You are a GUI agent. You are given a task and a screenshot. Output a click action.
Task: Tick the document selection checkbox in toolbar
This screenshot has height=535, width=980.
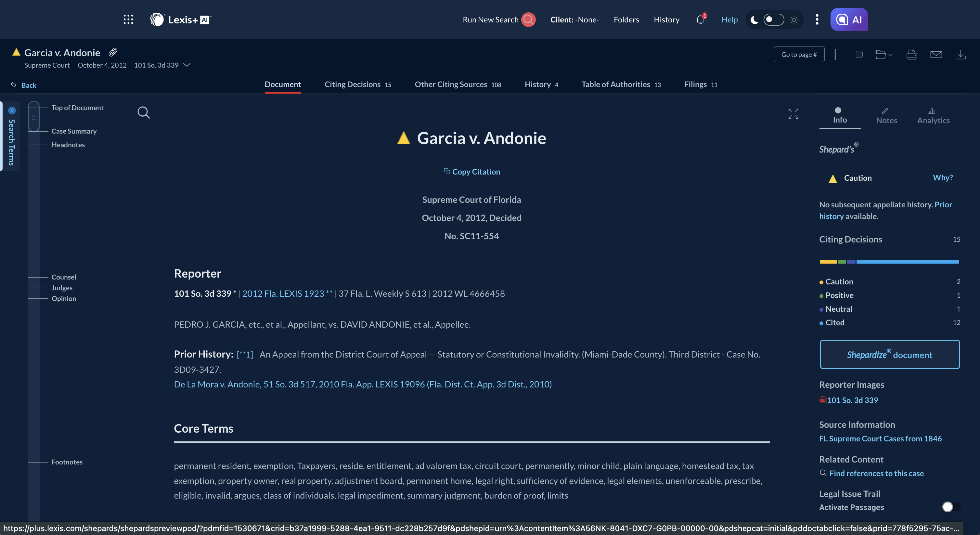coord(859,54)
